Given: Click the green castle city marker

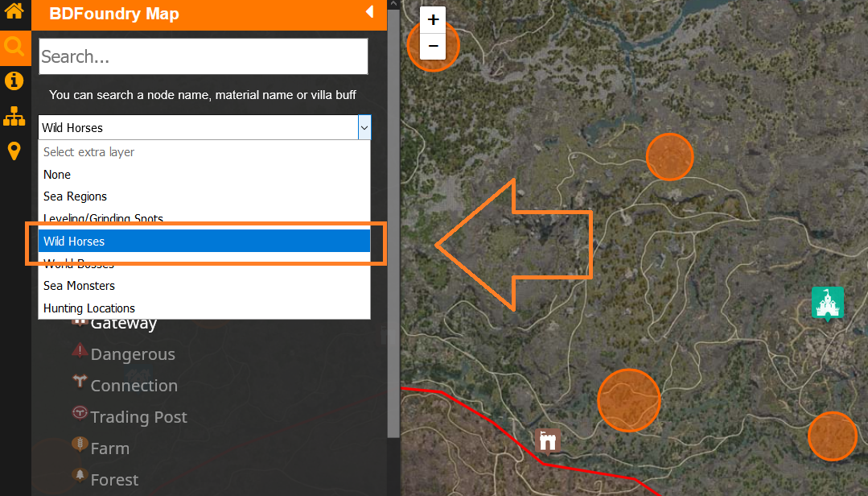Looking at the screenshot, I should tap(828, 303).
